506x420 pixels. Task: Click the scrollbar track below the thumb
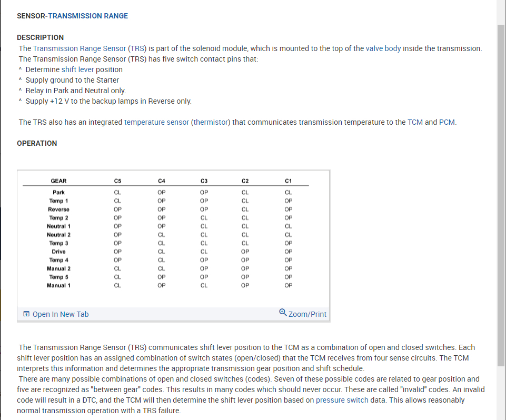point(501,392)
